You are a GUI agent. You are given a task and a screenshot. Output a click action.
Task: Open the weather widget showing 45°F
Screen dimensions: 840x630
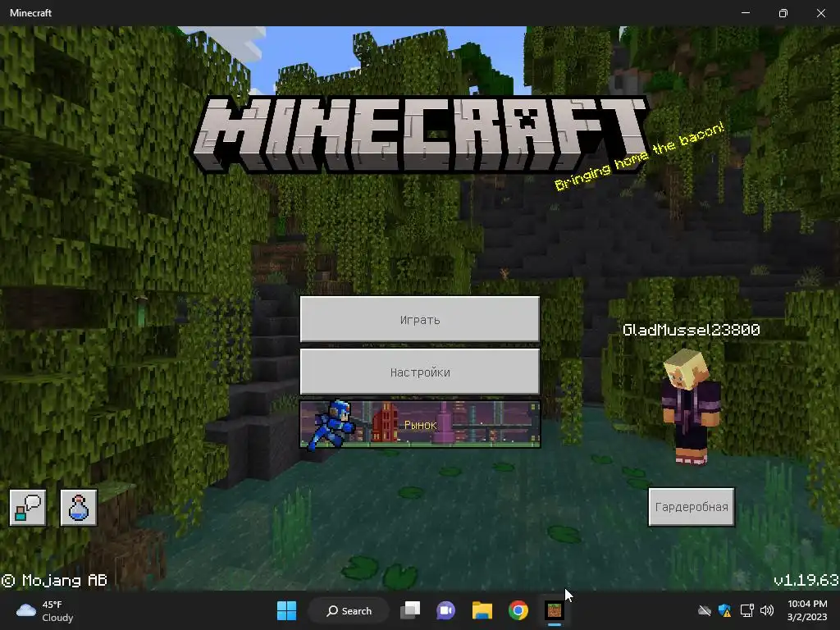click(45, 610)
